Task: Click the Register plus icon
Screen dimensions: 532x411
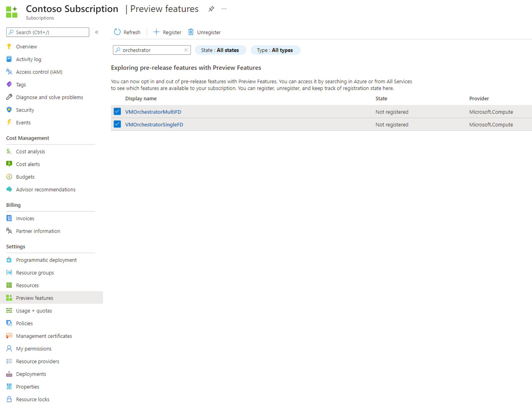Action: click(x=156, y=32)
